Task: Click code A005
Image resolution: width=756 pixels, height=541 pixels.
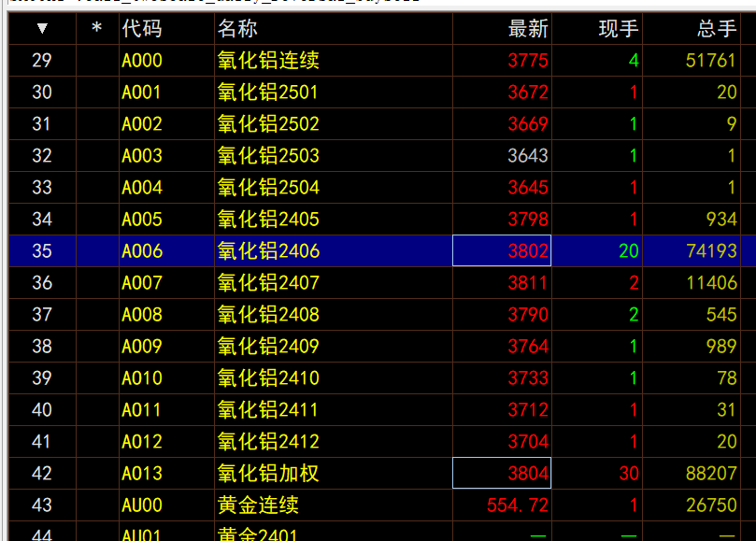Action: (142, 220)
